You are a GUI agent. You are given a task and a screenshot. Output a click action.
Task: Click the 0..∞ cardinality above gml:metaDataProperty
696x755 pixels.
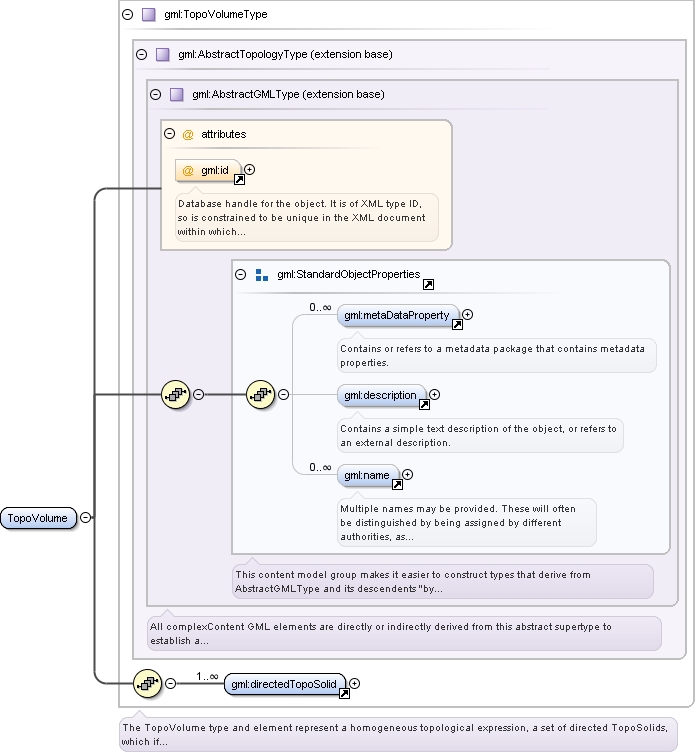[320, 307]
